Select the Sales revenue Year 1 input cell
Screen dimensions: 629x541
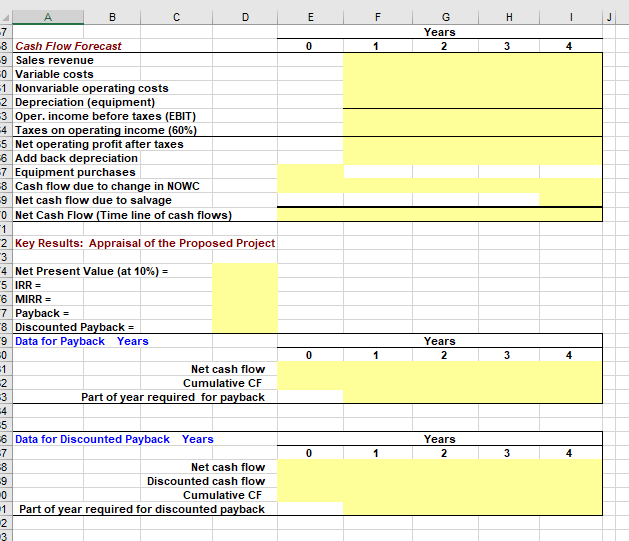[x=378, y=60]
